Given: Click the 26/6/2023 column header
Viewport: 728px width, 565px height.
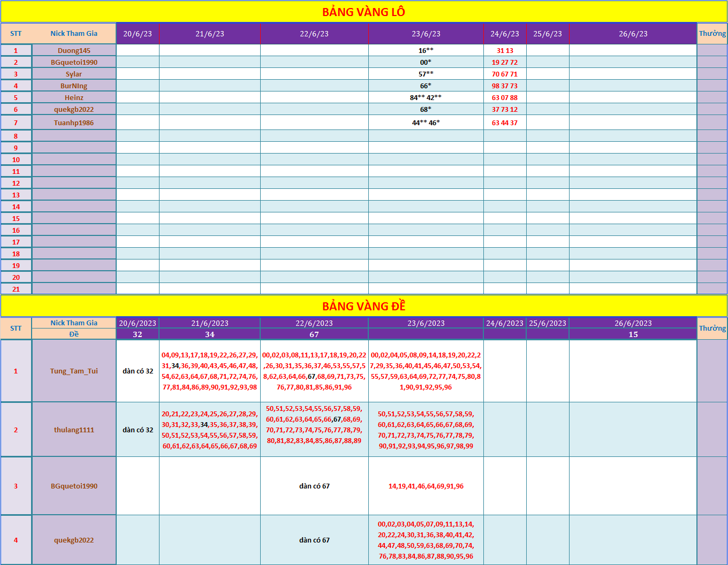Looking at the screenshot, I should [x=633, y=323].
